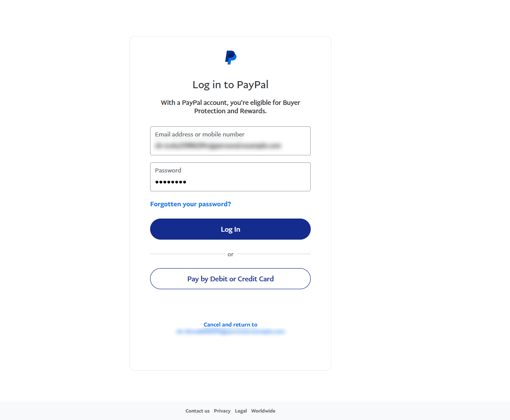Choose Pay by Debit or Credit Card
The height and width of the screenshot is (420, 510).
pyautogui.click(x=230, y=279)
